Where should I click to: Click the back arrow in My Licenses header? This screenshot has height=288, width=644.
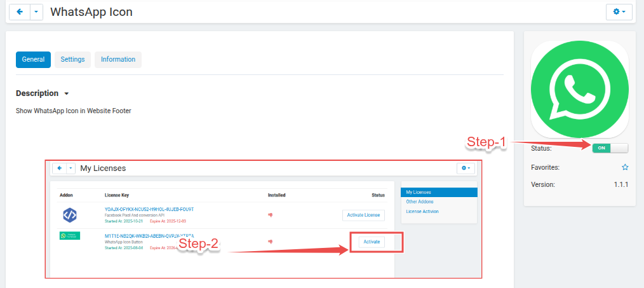[60, 168]
